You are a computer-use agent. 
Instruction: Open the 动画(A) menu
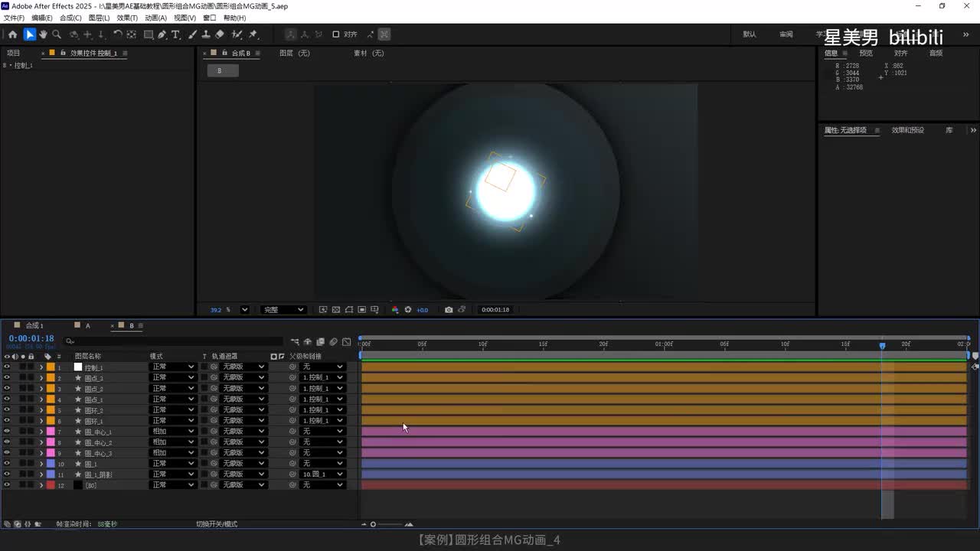click(155, 18)
